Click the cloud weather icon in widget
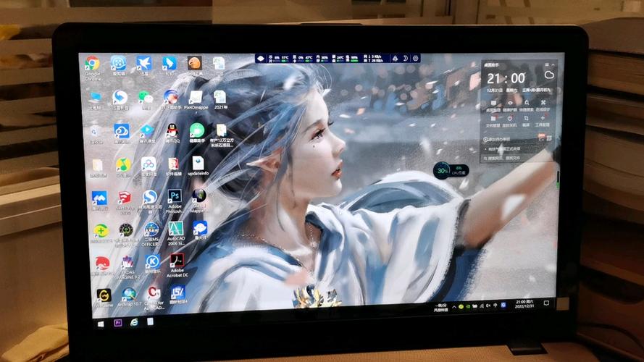Screen dimensions: 644x362 click(x=549, y=75)
